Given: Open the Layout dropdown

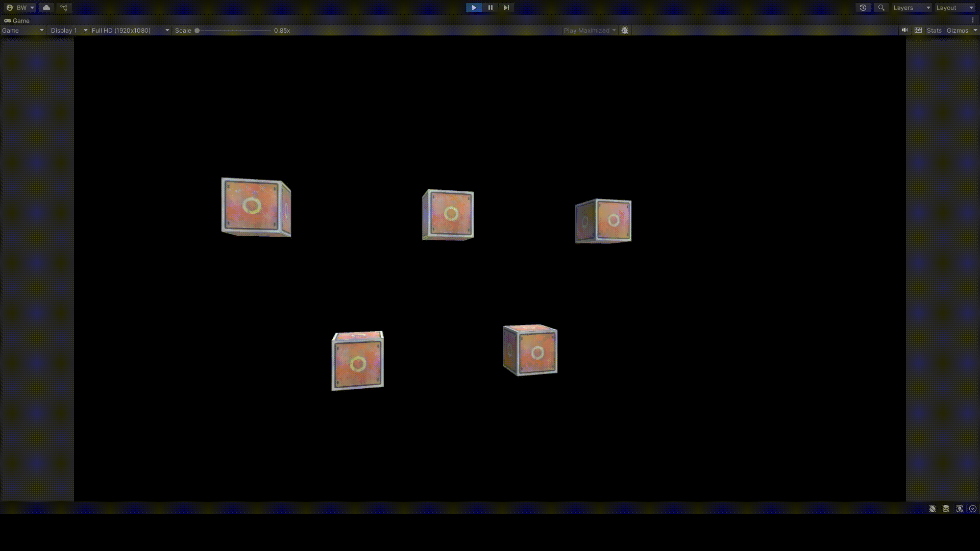Looking at the screenshot, I should coord(954,8).
